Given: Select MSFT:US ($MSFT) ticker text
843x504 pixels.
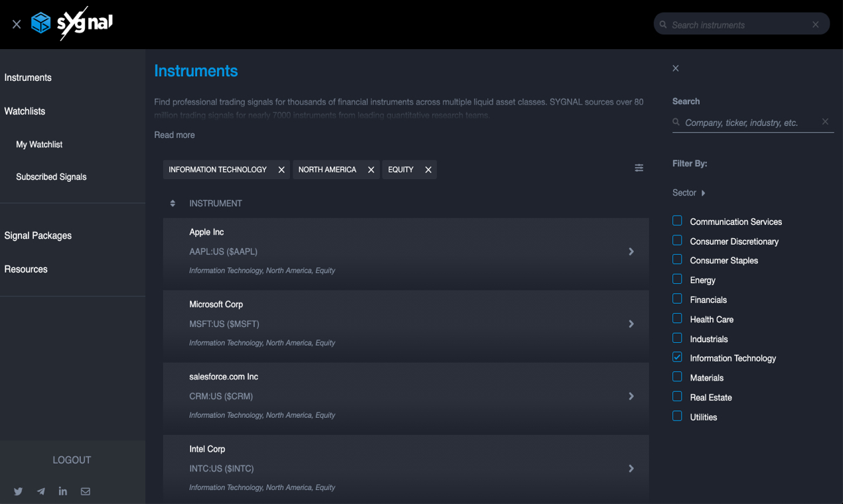Looking at the screenshot, I should click(224, 324).
